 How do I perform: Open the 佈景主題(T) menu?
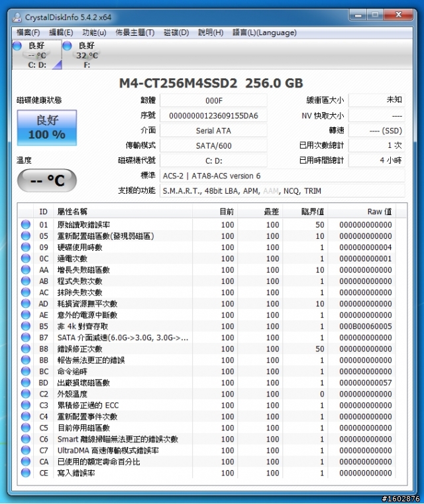click(135, 32)
